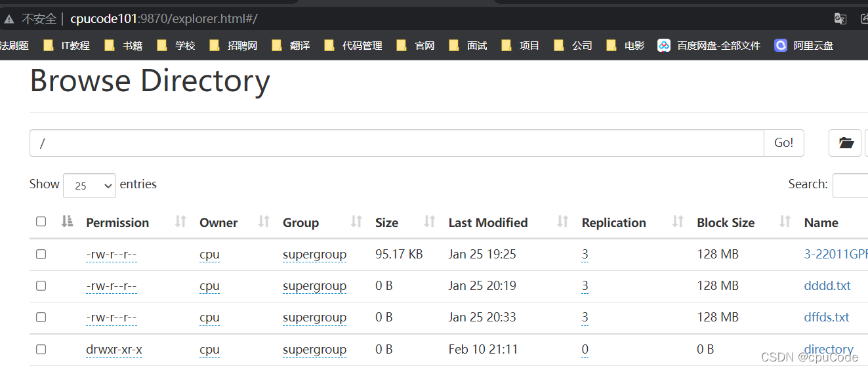This screenshot has height=370, width=868.
Task: Click permission drwxr-xr-x of directory row
Action: [114, 350]
